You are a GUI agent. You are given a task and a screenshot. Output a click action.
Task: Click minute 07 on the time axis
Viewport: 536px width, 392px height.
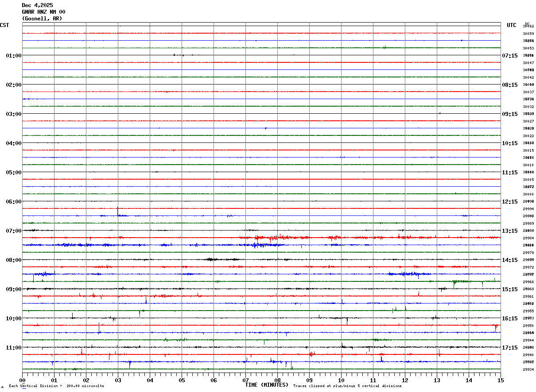[245, 380]
